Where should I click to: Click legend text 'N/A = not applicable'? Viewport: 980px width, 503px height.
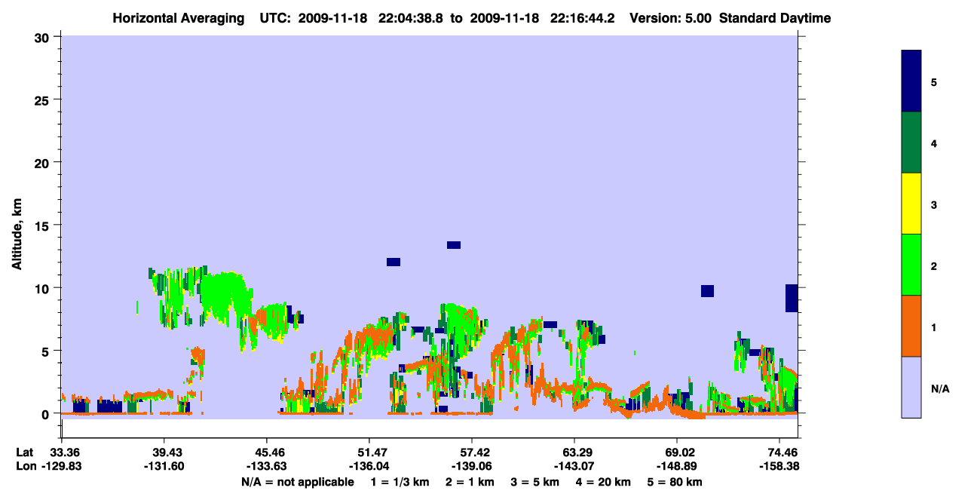[x=297, y=482]
